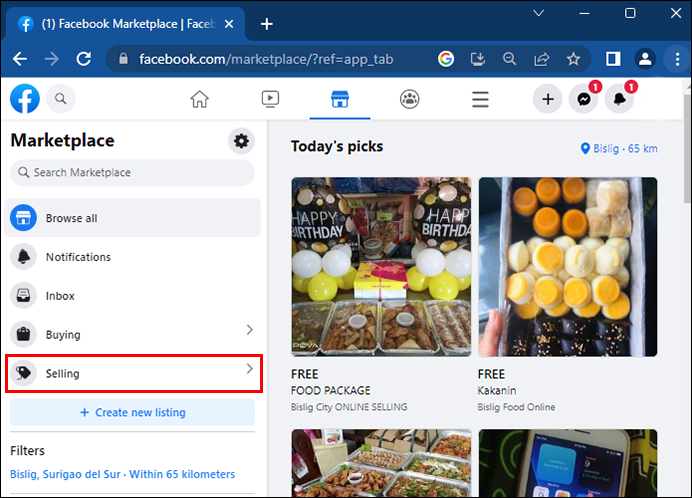Click Create new listing button
Screen dimensions: 692x498
(132, 412)
